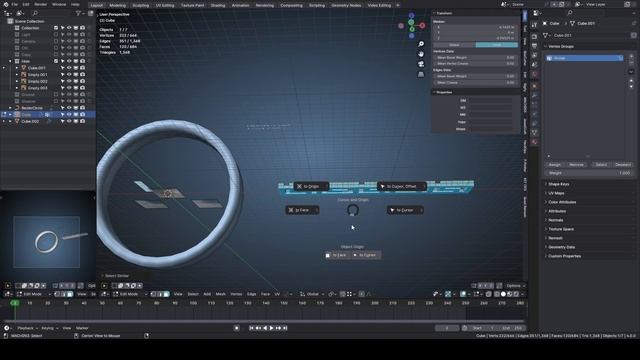
Task: Click the red X axis on navigation gizmo
Action: pos(422,25)
